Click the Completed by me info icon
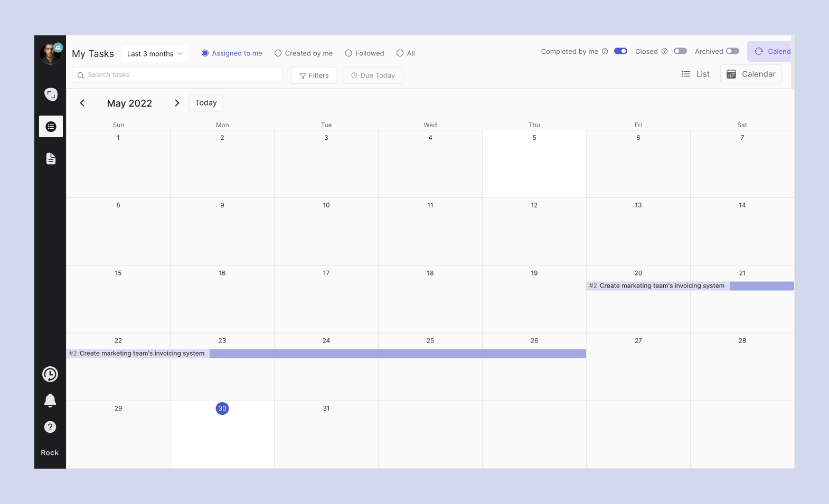Image resolution: width=829 pixels, height=504 pixels. [x=605, y=51]
